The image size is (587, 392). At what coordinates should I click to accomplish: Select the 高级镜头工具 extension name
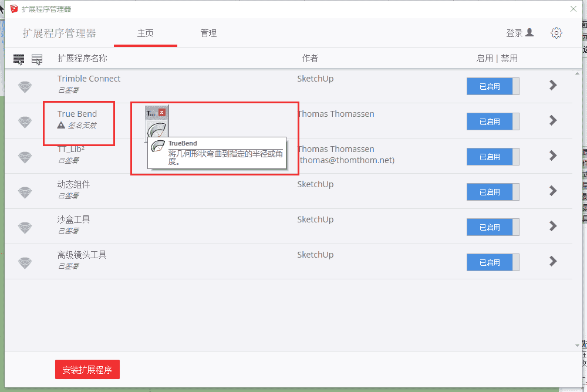(x=82, y=255)
